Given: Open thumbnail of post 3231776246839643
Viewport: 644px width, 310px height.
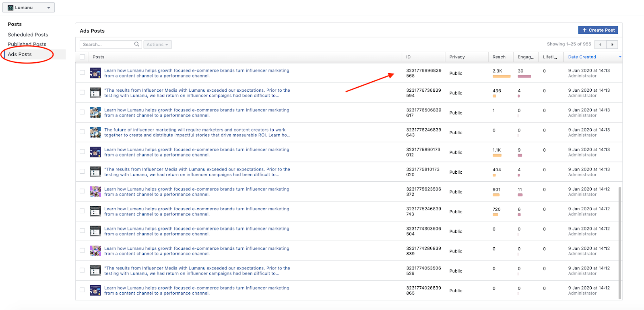Looking at the screenshot, I should 95,132.
